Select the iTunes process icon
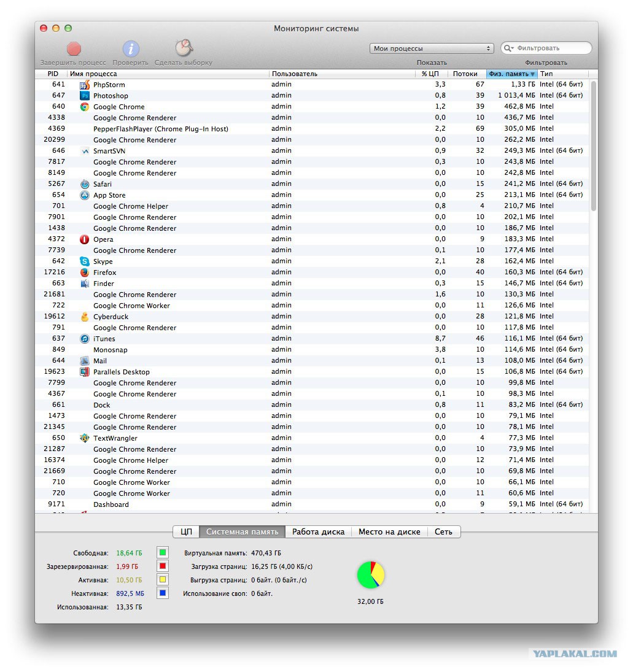 [x=85, y=339]
